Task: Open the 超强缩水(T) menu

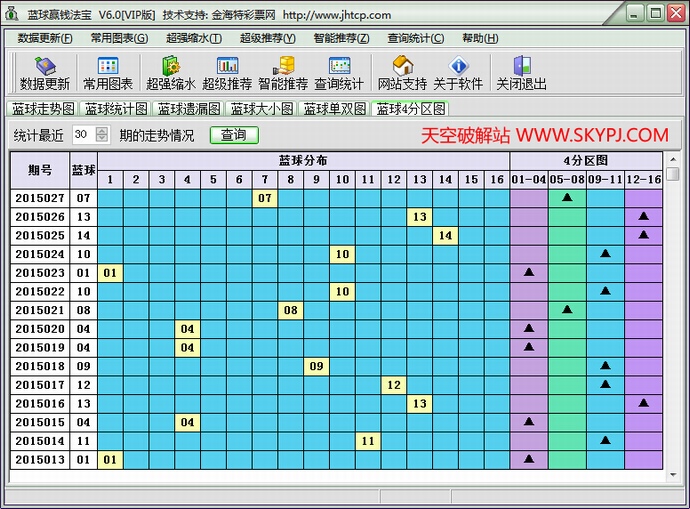Action: pos(193,38)
